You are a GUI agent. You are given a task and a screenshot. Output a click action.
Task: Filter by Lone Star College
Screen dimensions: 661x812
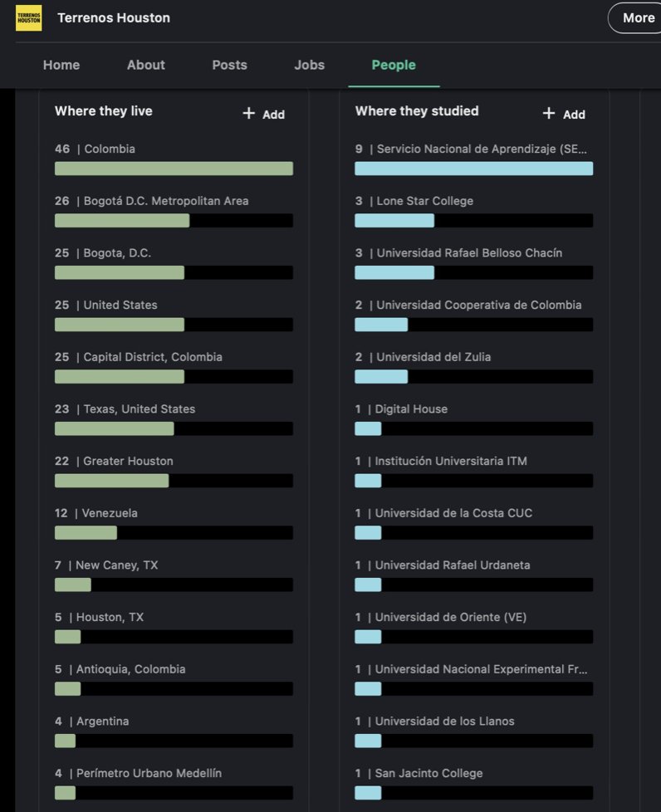(x=473, y=220)
